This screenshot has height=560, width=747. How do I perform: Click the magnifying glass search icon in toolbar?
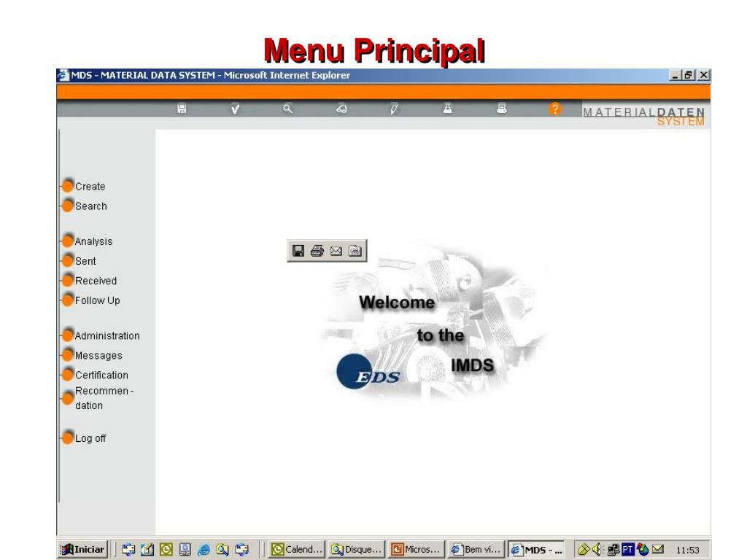click(x=287, y=109)
